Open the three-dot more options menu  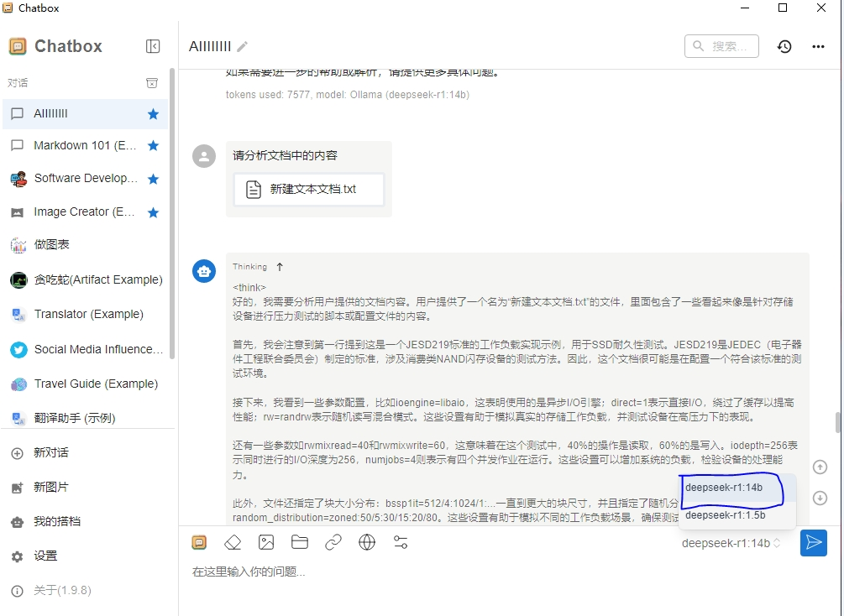818,46
